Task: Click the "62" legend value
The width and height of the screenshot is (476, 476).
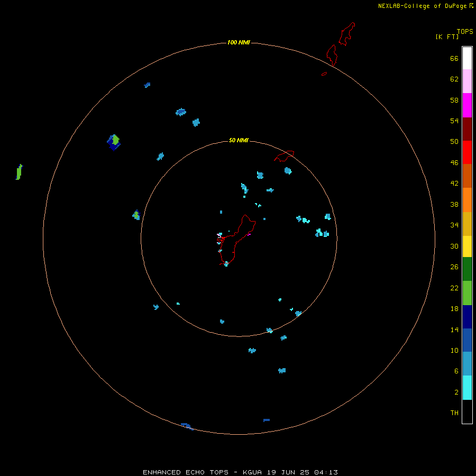Action: [x=454, y=79]
